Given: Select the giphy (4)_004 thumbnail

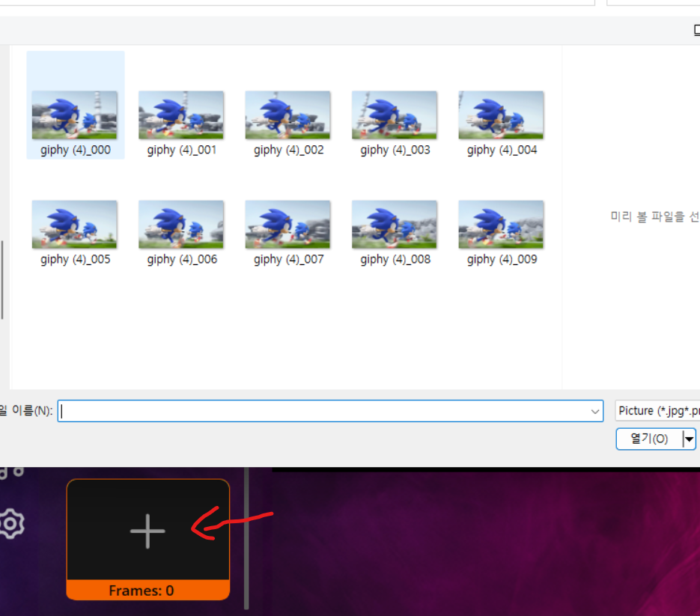Looking at the screenshot, I should tap(502, 115).
